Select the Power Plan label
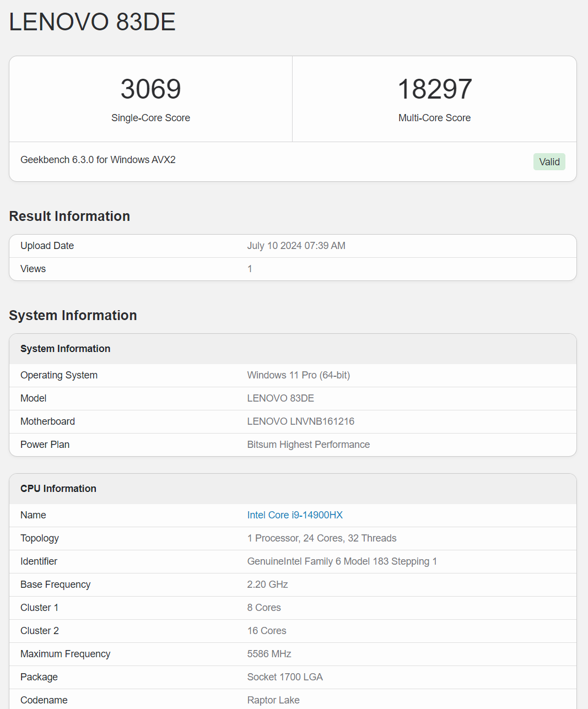The height and width of the screenshot is (709, 588). tap(45, 445)
